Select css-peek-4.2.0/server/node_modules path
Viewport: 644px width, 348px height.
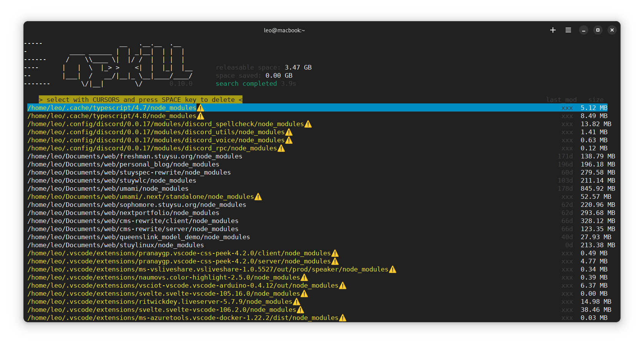[x=179, y=261]
